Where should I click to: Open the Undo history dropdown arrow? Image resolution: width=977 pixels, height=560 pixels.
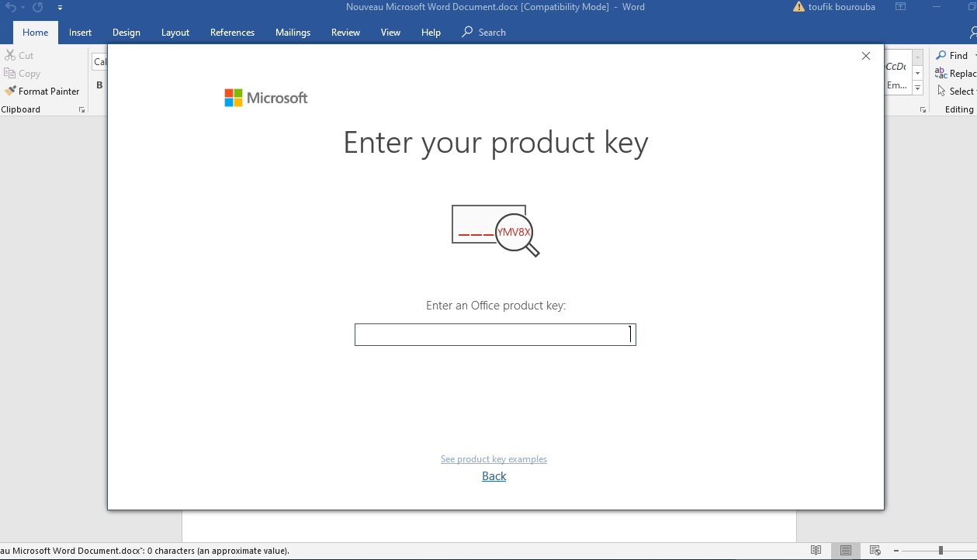pyautogui.click(x=23, y=8)
